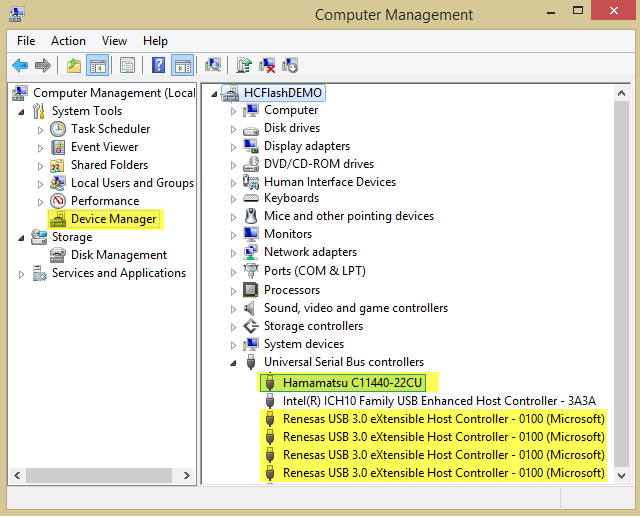Image resolution: width=640 pixels, height=517 pixels.
Task: Click the blue Help question mark icon
Action: pos(158,66)
